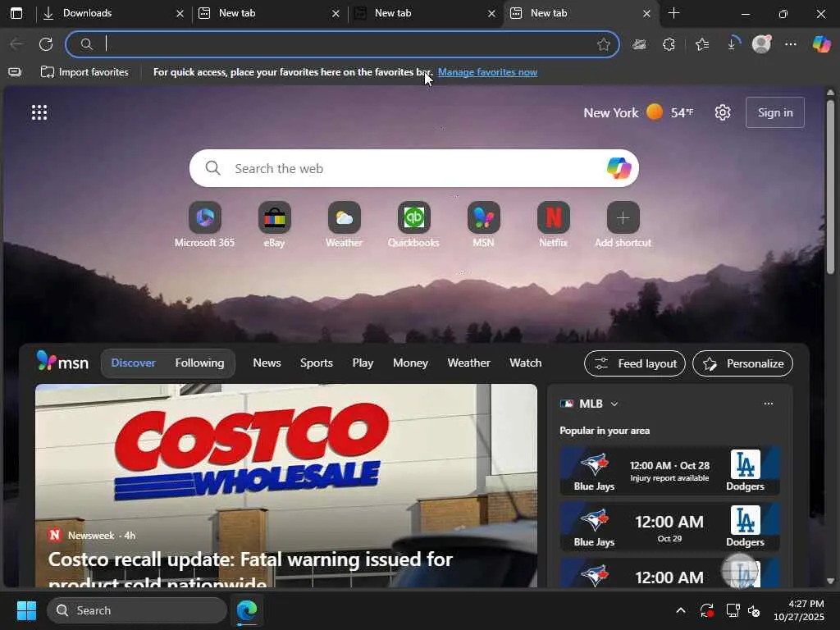Click the browser refresh icon

[46, 44]
